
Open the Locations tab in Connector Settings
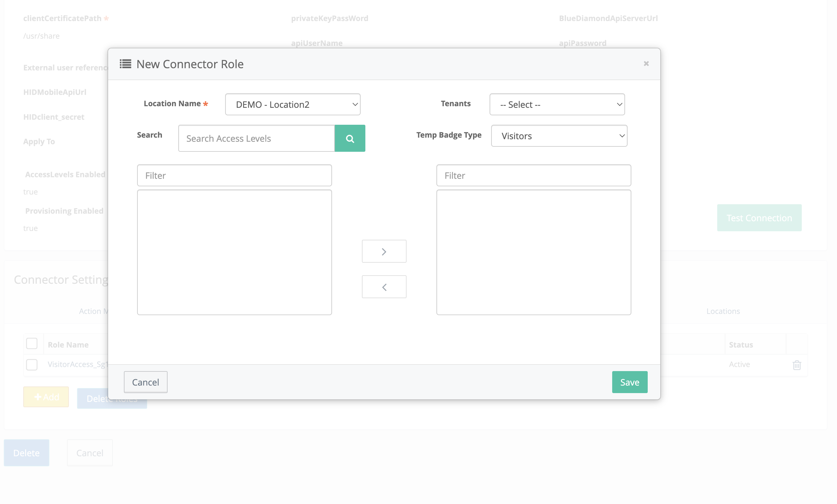click(x=723, y=311)
